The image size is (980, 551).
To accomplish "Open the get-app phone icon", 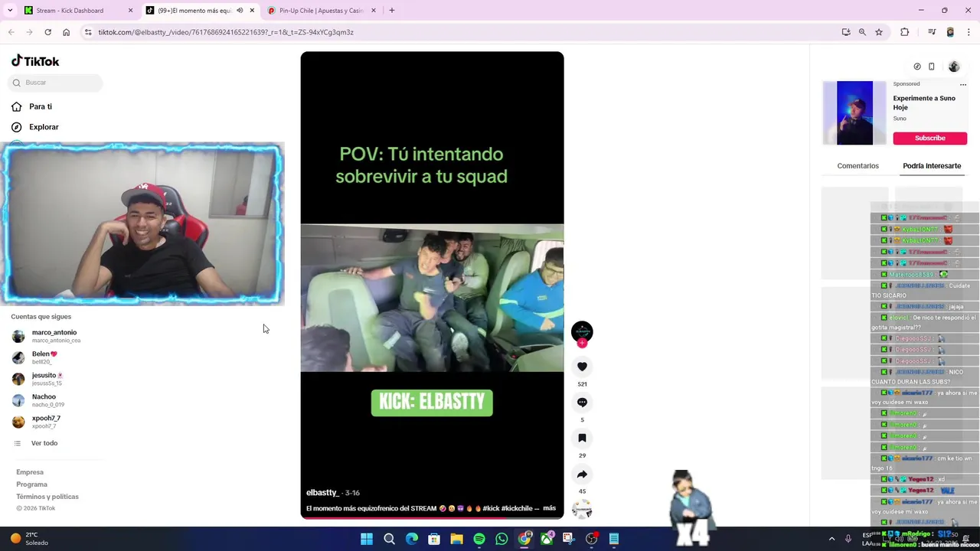I will click(932, 67).
